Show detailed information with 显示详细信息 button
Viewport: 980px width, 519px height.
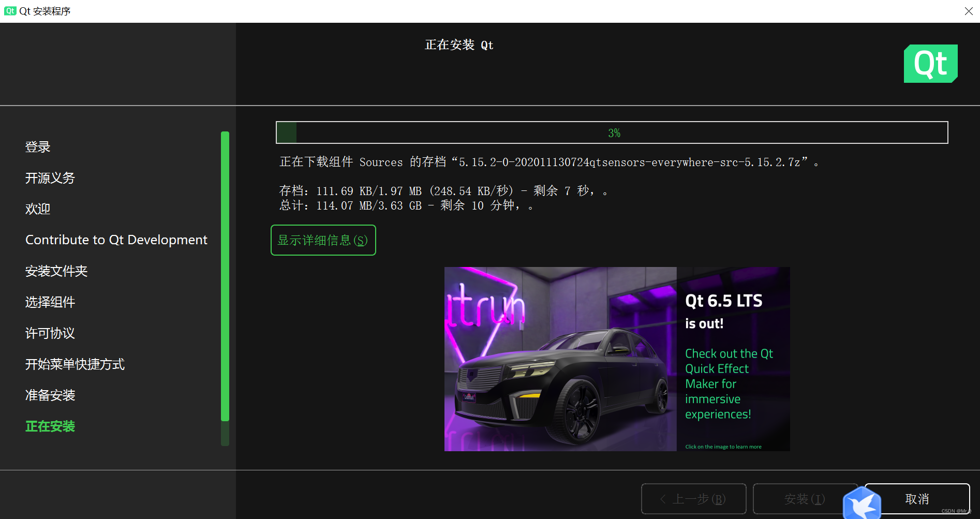323,240
